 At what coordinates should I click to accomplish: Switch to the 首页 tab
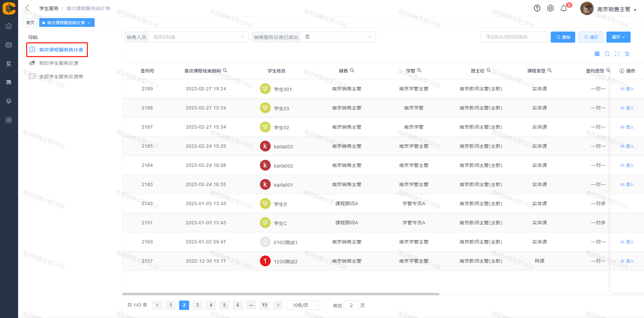click(30, 22)
